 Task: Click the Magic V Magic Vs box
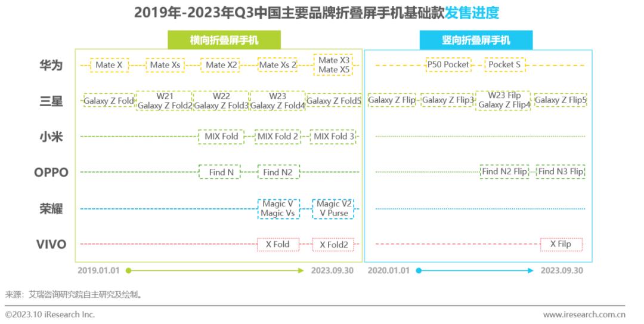tap(278, 208)
